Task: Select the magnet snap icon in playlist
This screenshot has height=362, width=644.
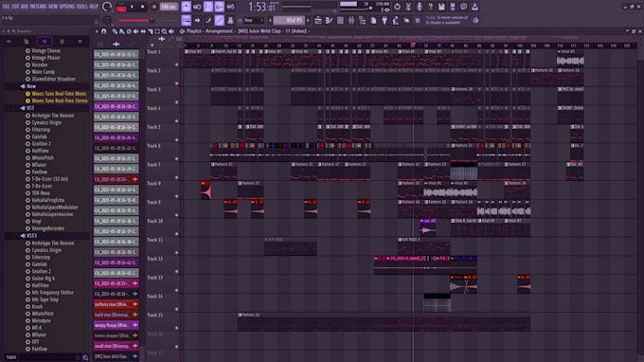Action: [x=104, y=31]
